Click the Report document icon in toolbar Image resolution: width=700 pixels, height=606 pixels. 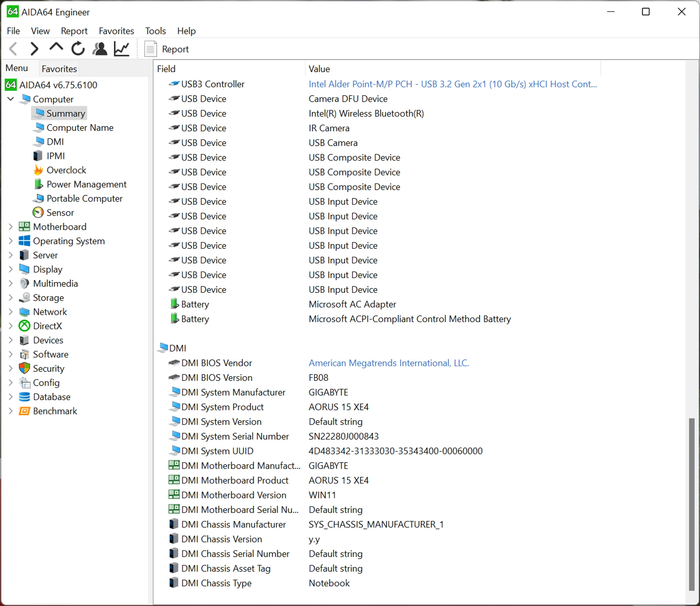(150, 49)
